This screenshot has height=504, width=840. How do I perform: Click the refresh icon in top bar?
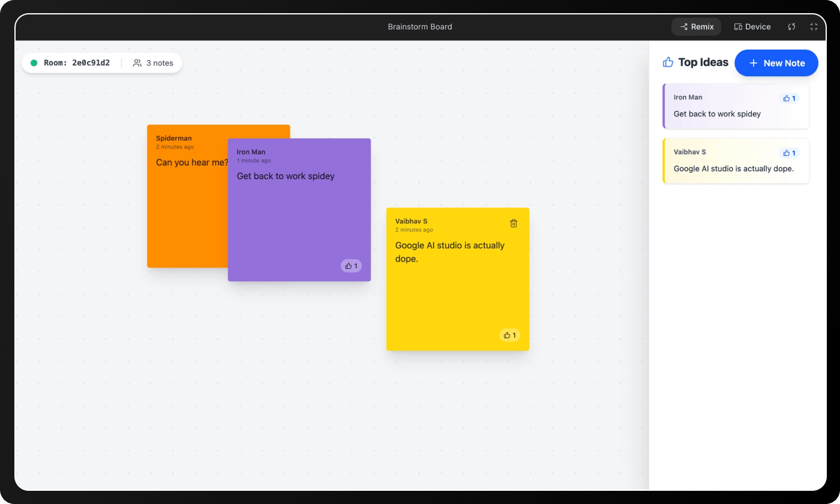(x=792, y=26)
